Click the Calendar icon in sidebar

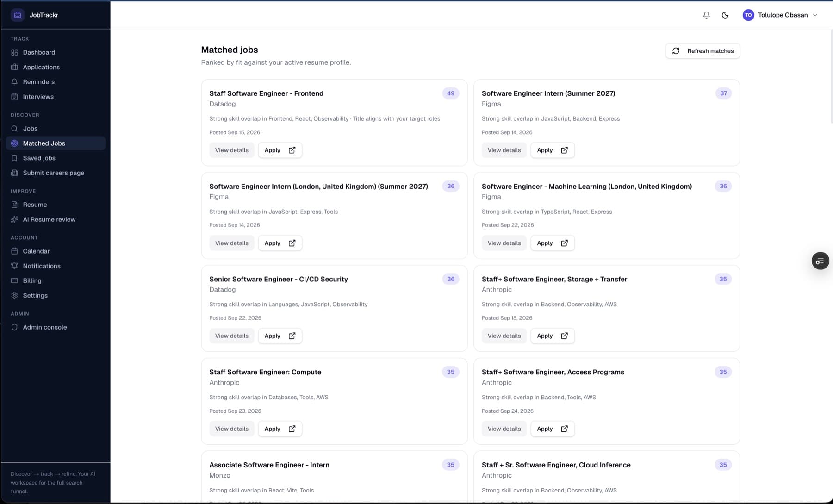coord(14,251)
